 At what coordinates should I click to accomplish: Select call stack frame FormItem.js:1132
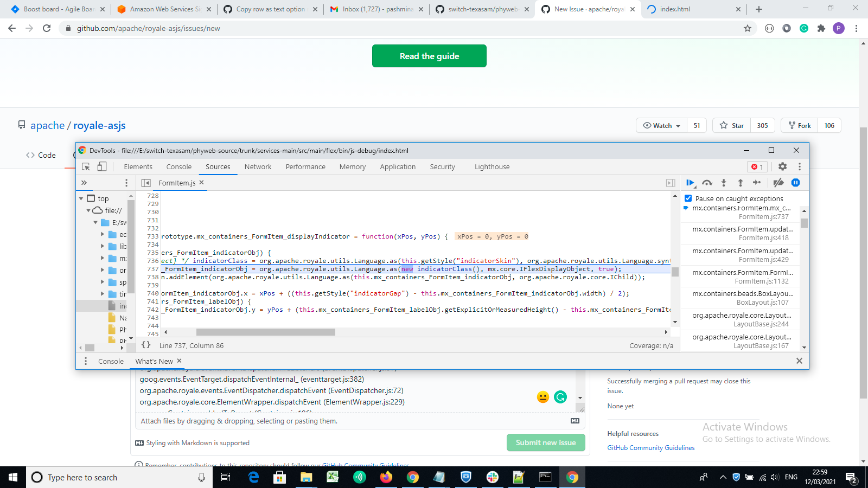point(740,277)
